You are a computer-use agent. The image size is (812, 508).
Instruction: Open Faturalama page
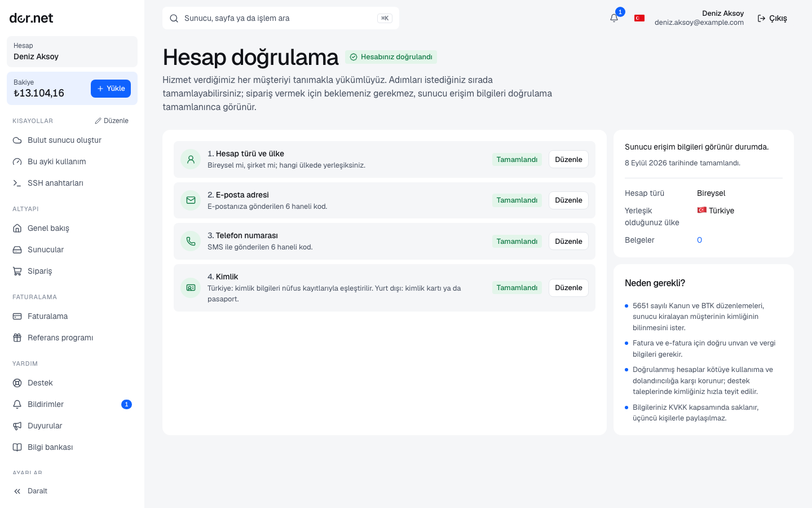[72, 316]
